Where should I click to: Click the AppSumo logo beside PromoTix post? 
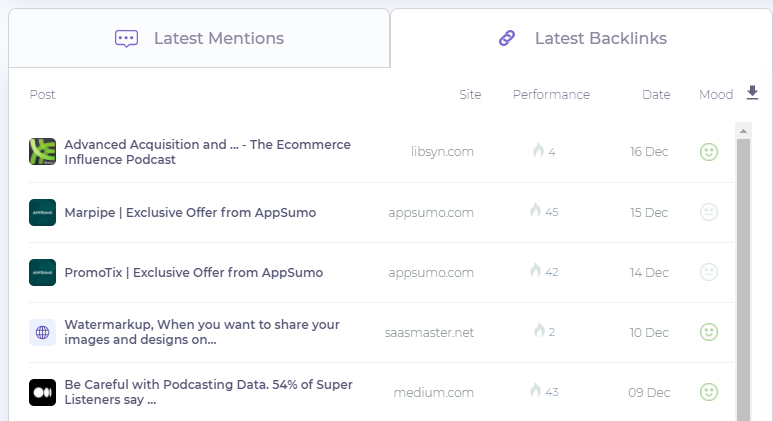point(42,273)
